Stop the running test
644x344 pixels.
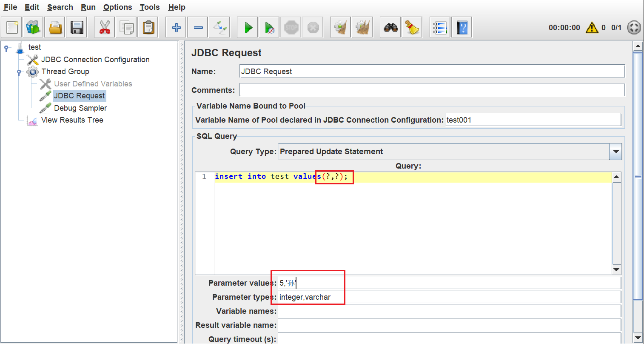[291, 28]
